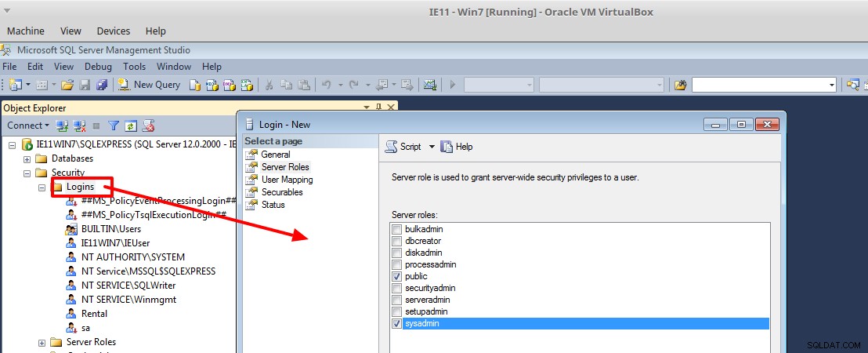
Task: Open the Tools menu
Action: [135, 67]
